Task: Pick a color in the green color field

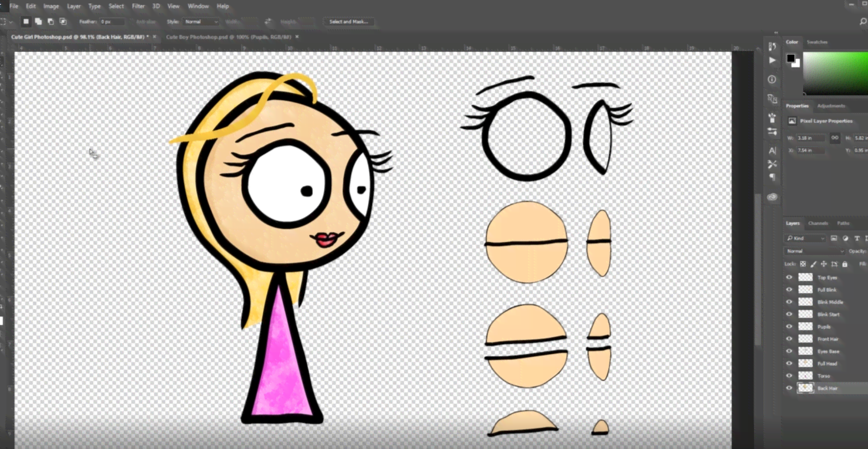Action: click(835, 73)
